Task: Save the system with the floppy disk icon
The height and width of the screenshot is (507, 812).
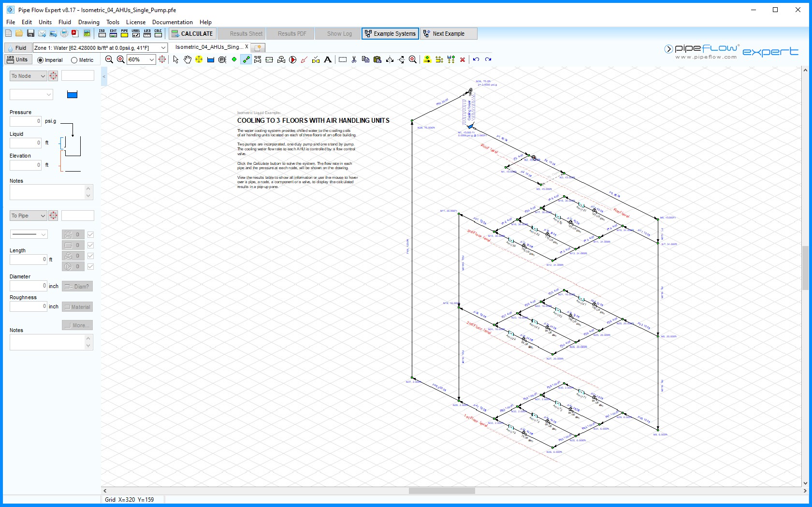Action: pyautogui.click(x=30, y=33)
